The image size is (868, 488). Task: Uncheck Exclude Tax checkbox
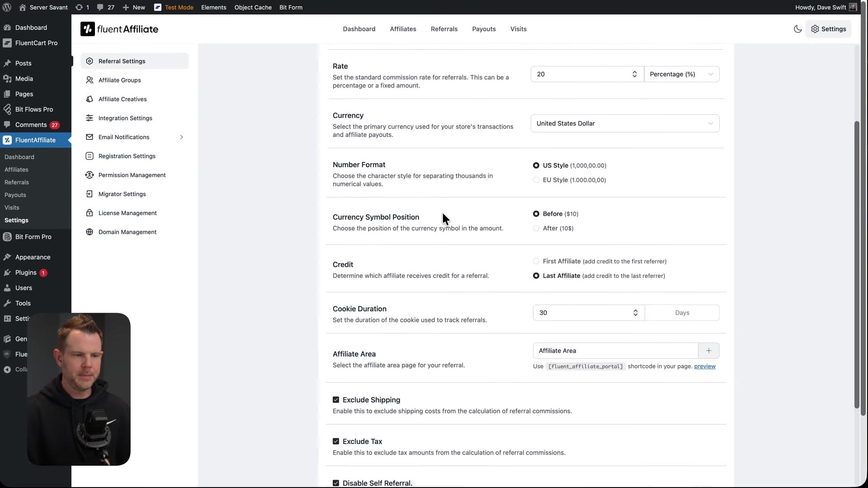point(336,441)
